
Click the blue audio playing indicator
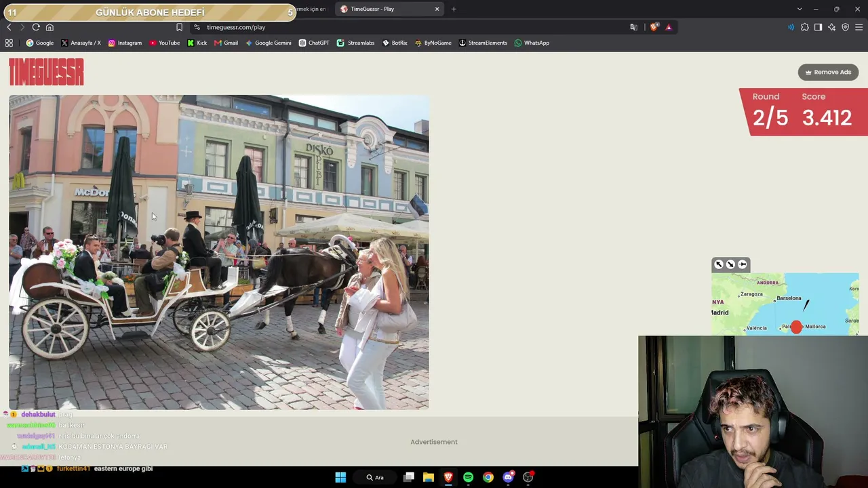tap(791, 27)
